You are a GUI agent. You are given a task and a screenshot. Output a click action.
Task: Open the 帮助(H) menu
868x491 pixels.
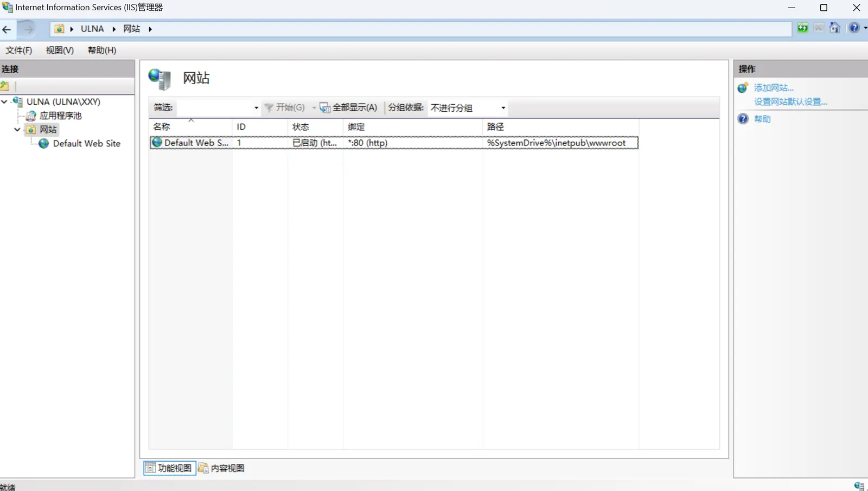tap(102, 50)
